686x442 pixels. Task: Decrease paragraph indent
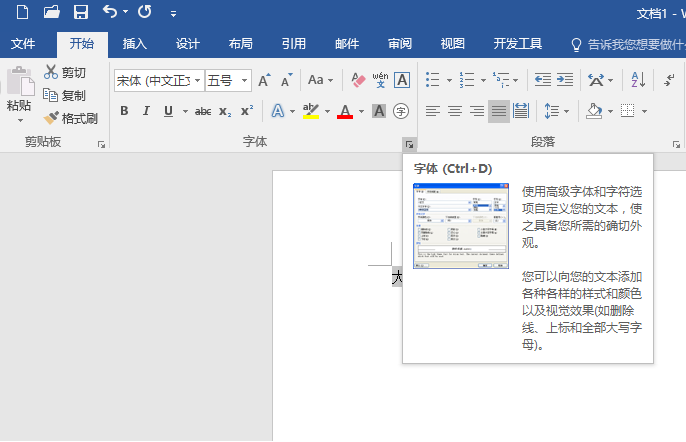click(542, 80)
